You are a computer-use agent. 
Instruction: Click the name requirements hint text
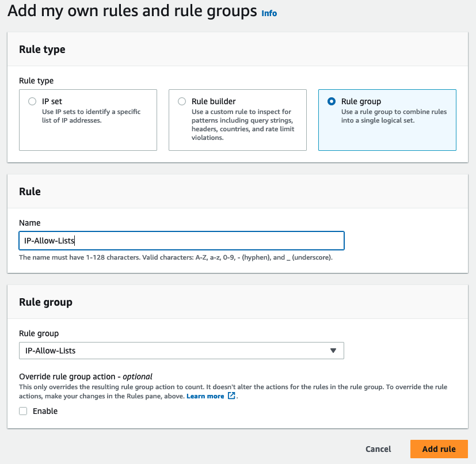point(176,257)
